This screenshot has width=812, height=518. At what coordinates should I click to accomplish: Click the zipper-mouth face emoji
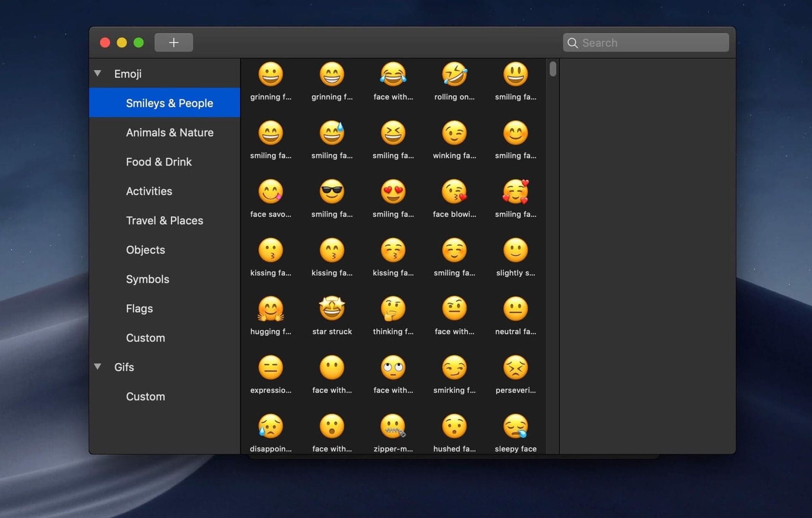tap(393, 426)
